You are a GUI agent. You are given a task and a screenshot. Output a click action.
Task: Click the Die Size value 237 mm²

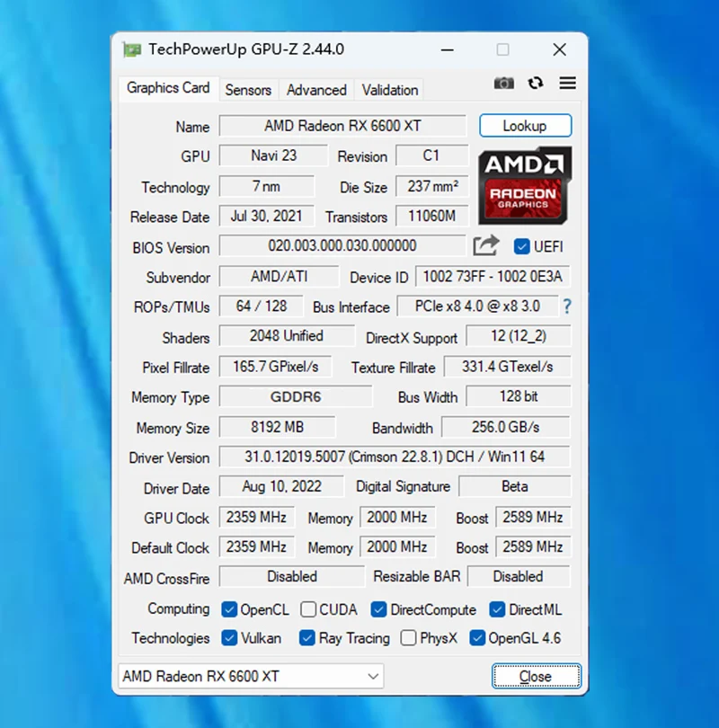pyautogui.click(x=431, y=186)
